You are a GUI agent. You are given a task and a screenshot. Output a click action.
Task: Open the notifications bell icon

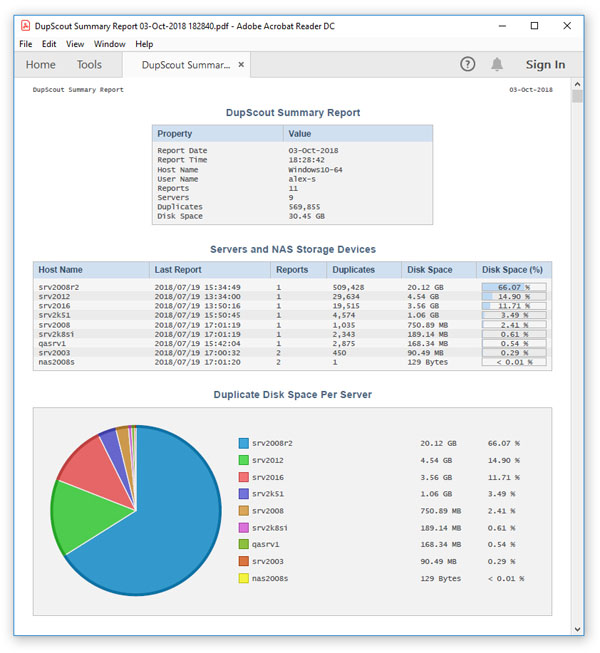pyautogui.click(x=497, y=65)
